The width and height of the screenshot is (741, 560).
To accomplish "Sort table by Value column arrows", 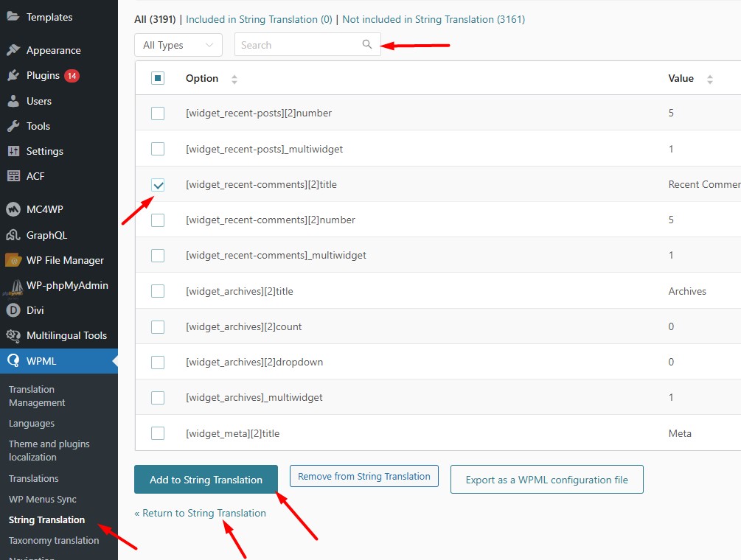I will tap(710, 79).
